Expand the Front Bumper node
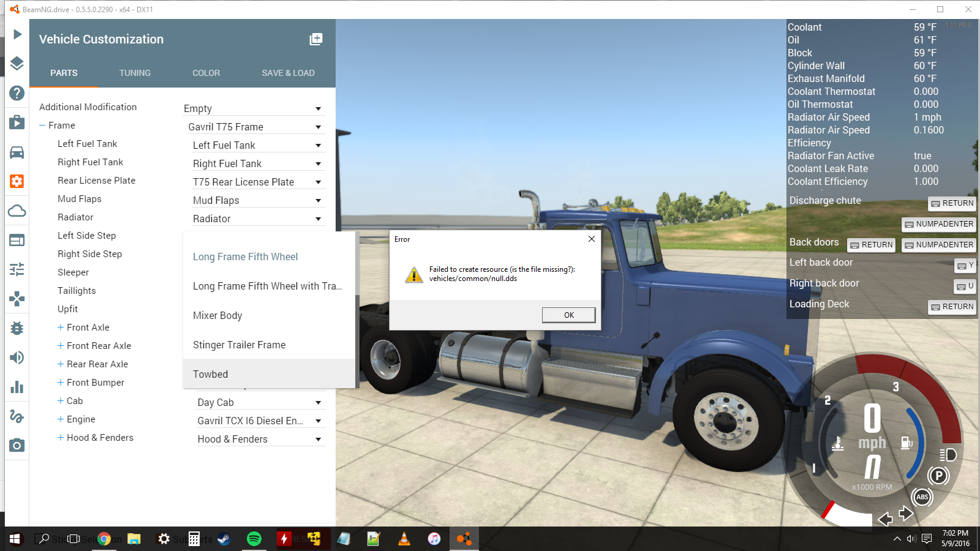 (61, 383)
